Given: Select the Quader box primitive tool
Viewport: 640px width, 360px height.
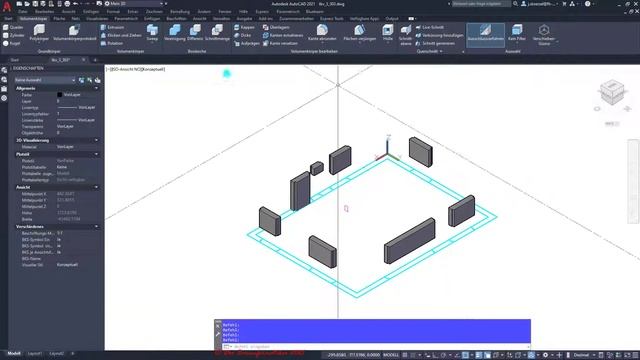Looking at the screenshot, I should tap(13, 27).
